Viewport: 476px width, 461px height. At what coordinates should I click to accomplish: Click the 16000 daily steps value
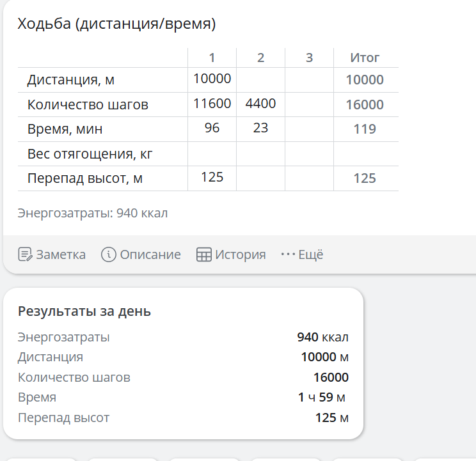331,378
